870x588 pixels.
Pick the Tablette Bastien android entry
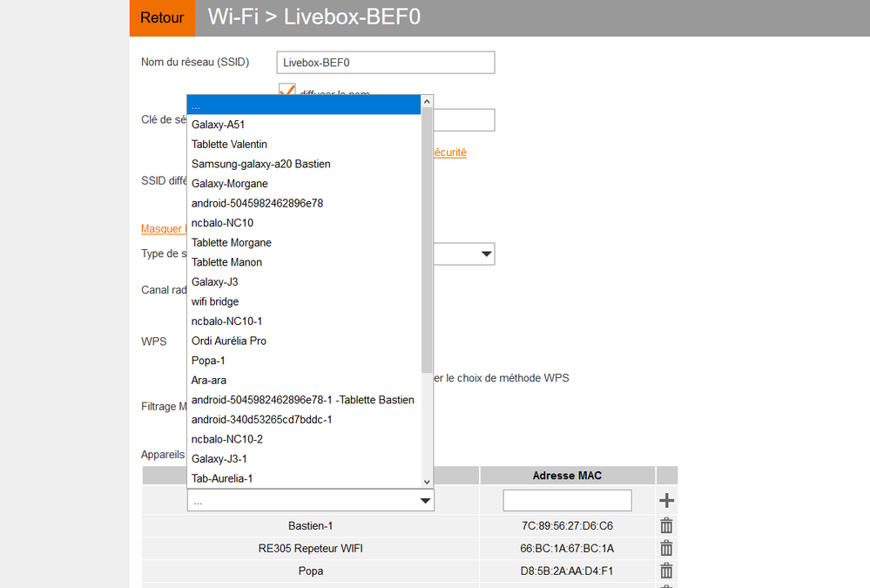(304, 400)
